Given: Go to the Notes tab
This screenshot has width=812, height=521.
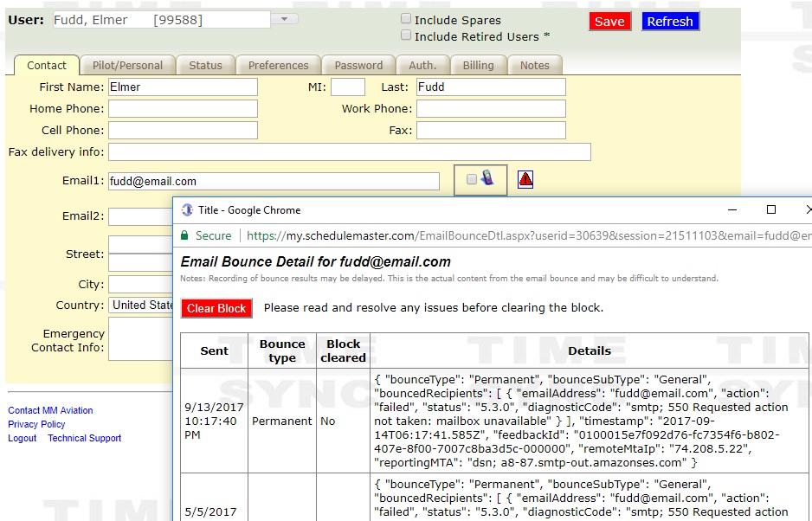Looking at the screenshot, I should tap(534, 65).
